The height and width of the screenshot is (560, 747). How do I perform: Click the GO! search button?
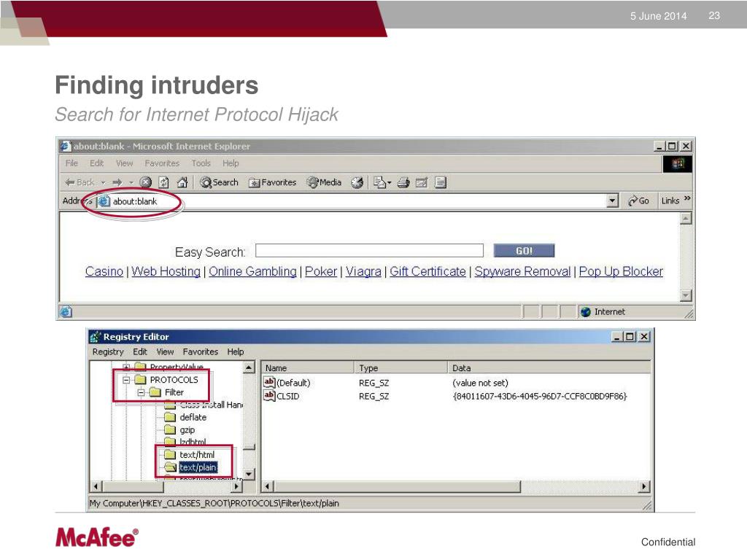(x=524, y=251)
